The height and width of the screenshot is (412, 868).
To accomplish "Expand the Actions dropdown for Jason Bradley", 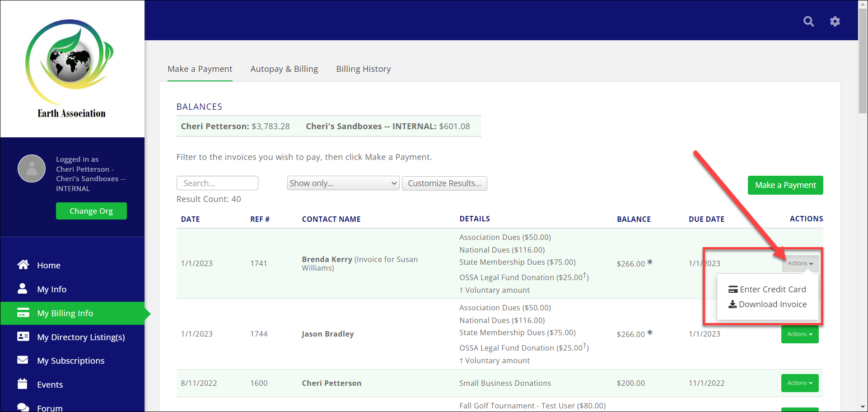I will (x=799, y=334).
